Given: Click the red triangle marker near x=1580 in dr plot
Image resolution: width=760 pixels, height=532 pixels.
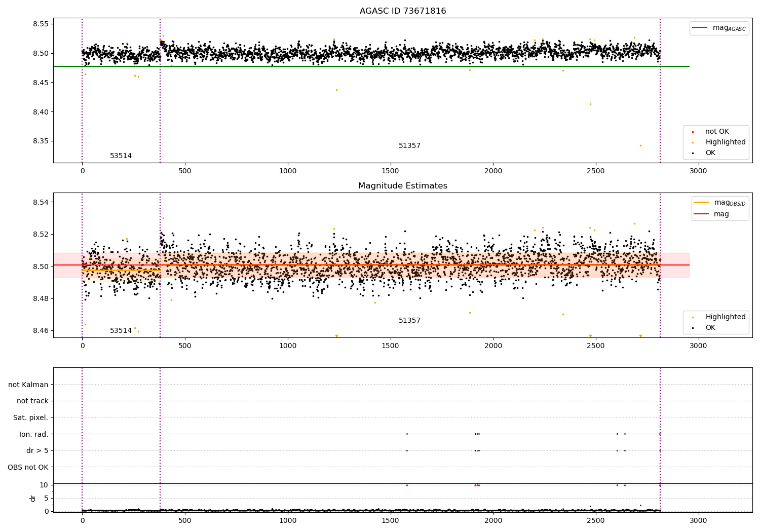Looking at the screenshot, I should click(407, 485).
